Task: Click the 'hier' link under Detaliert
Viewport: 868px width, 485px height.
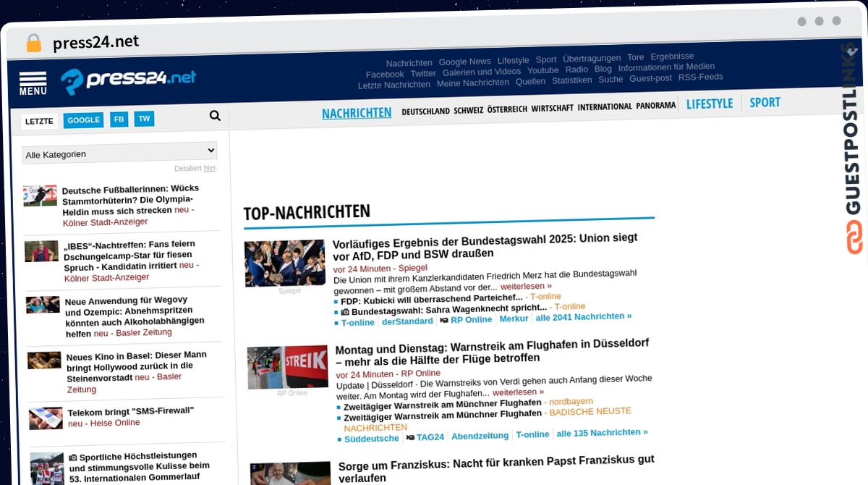Action: (210, 168)
